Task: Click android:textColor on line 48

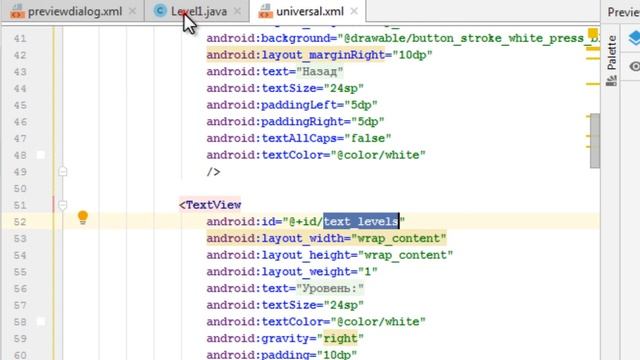Action: pyautogui.click(x=268, y=155)
